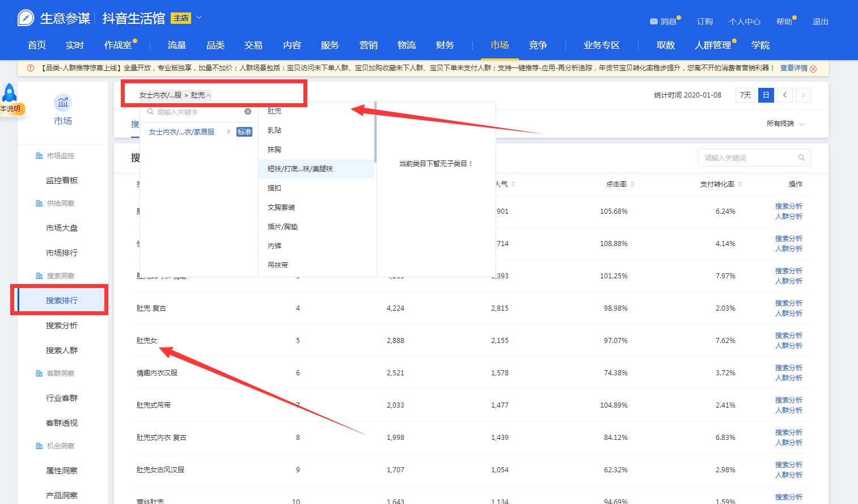Select 内裤 category
Image resolution: width=858 pixels, height=504 pixels.
tap(274, 246)
